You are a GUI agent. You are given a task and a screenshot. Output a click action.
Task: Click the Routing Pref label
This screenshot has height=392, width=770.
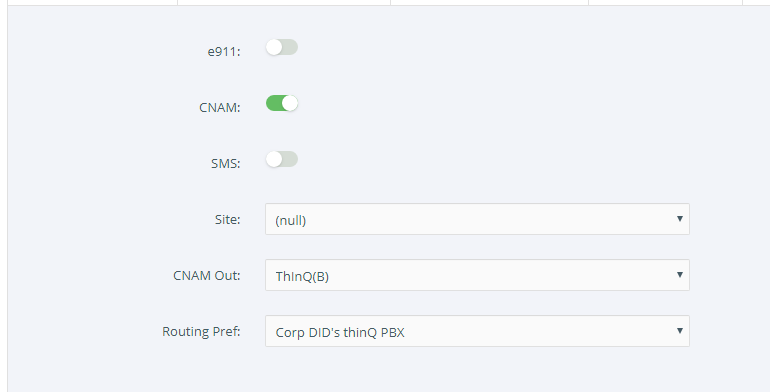tap(201, 332)
